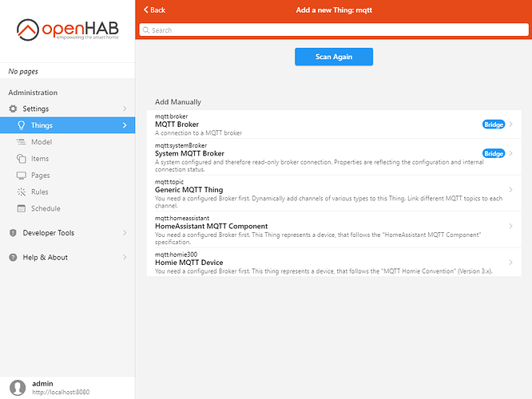The height and width of the screenshot is (399, 532).
Task: Click the Rules wand icon
Action: [x=22, y=192]
